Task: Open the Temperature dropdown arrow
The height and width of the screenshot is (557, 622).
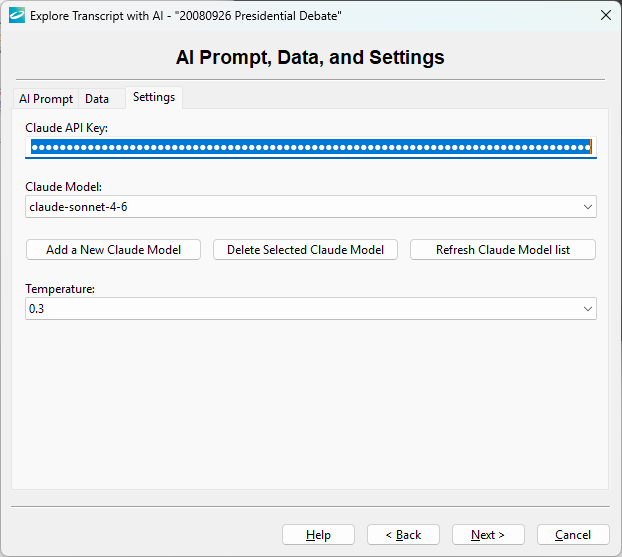Action: 587,309
